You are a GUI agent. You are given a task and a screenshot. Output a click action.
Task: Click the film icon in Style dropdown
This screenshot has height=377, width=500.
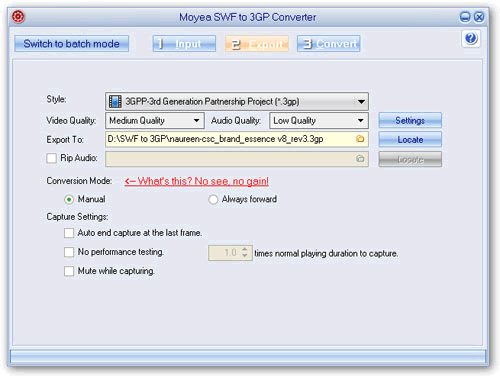click(x=115, y=101)
